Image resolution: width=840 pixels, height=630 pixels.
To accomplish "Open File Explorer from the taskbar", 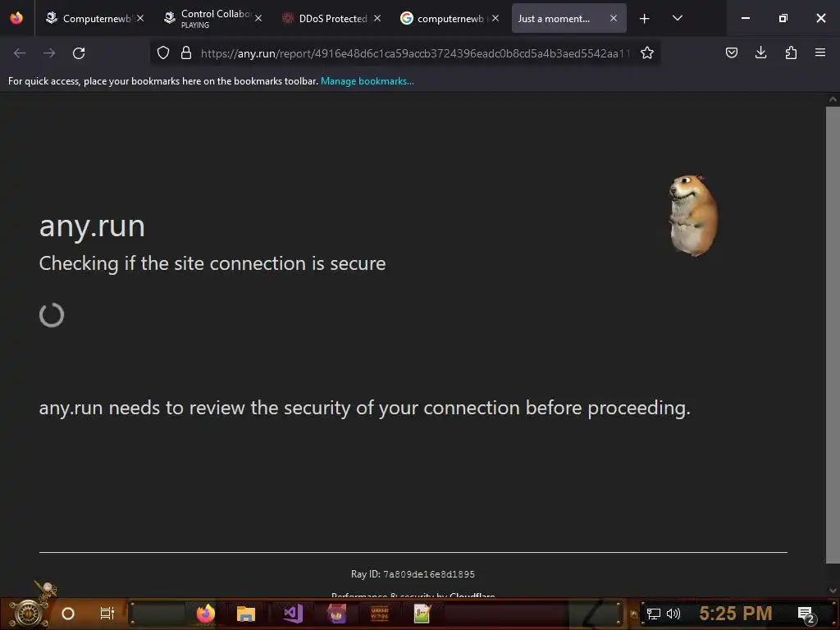I will (246, 614).
